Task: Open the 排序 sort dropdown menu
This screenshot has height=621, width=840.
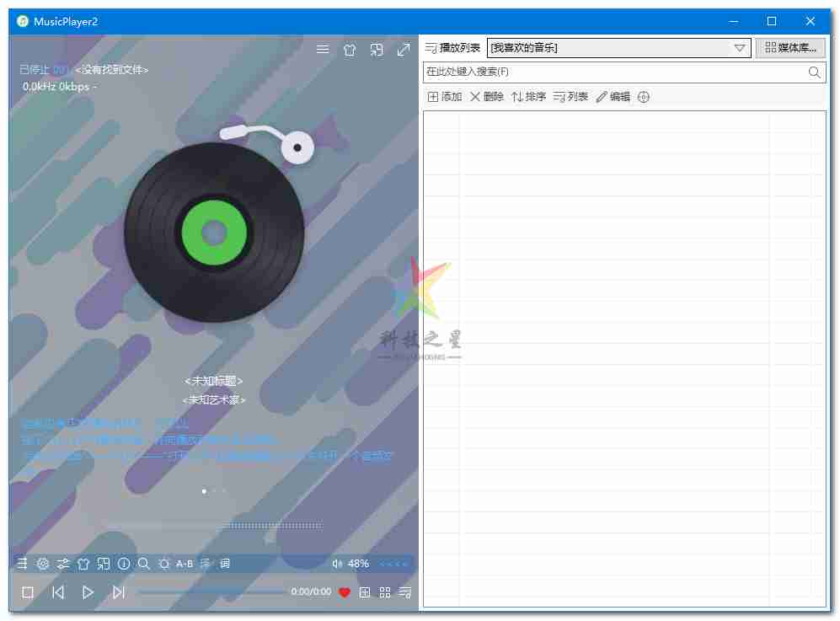Action: point(528,97)
